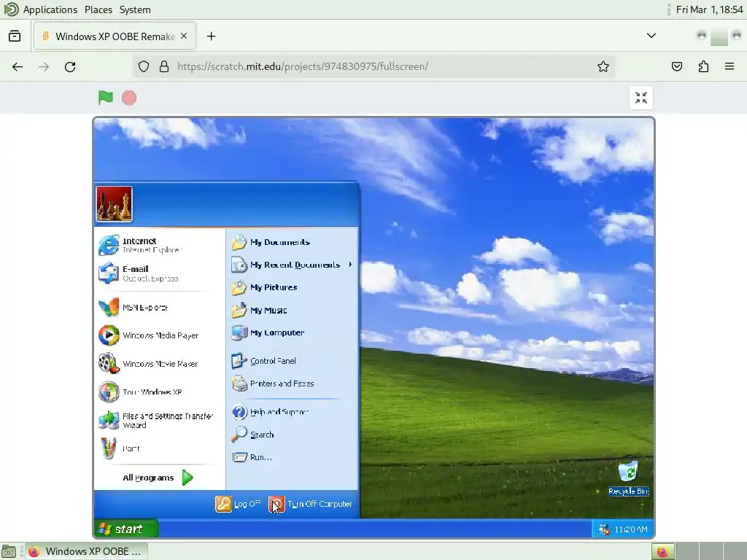747x560 pixels.
Task: Open Control Panel icon
Action: coord(239,361)
